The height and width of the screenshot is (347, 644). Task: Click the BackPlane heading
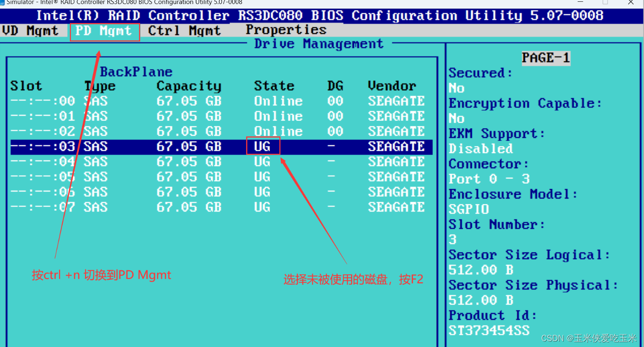136,72
